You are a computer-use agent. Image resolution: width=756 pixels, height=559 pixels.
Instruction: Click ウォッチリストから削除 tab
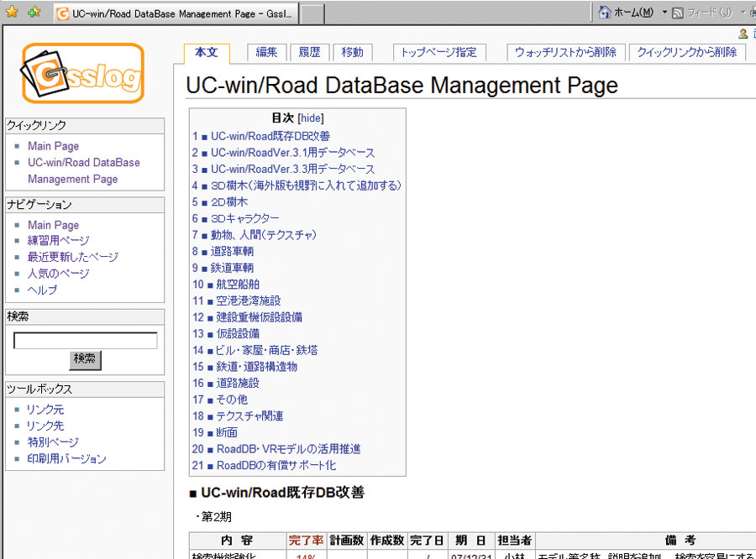(x=565, y=52)
